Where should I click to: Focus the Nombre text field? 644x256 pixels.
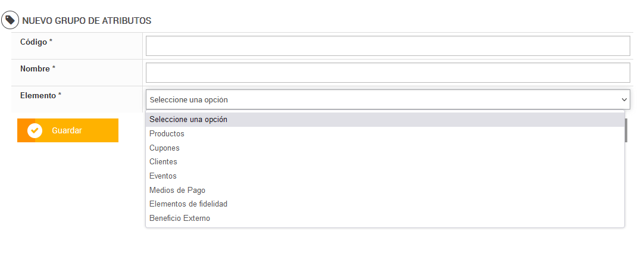[387, 73]
